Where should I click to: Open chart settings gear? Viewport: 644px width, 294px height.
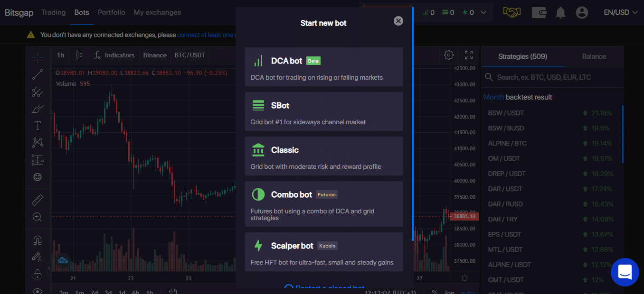coord(448,55)
